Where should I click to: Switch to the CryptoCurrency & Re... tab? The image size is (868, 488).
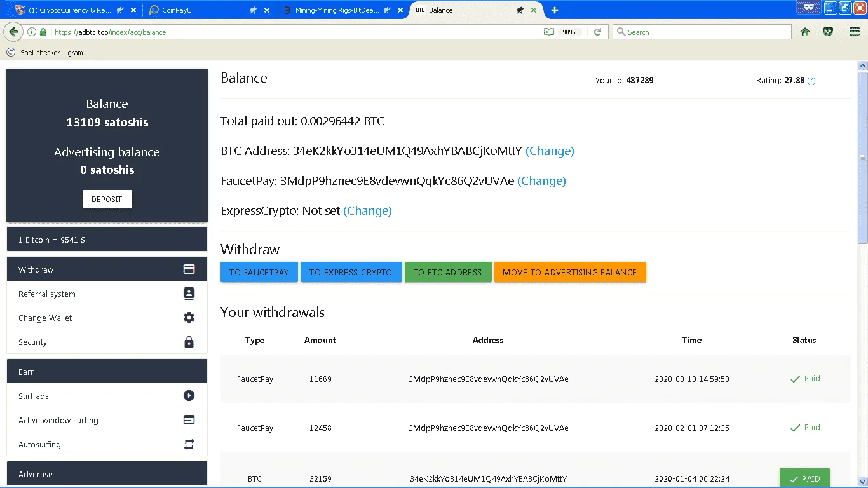pyautogui.click(x=70, y=10)
